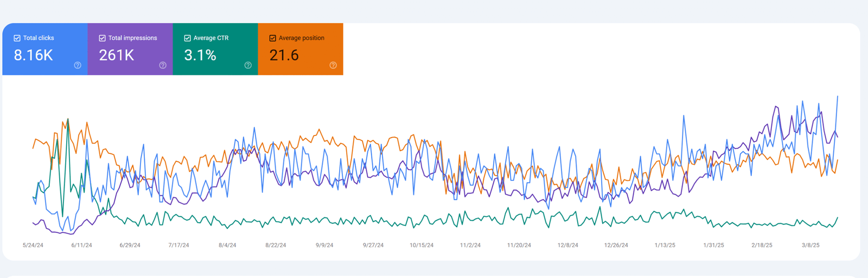Click the help icon on Total clicks card
This screenshot has height=278, width=868.
[x=78, y=65]
